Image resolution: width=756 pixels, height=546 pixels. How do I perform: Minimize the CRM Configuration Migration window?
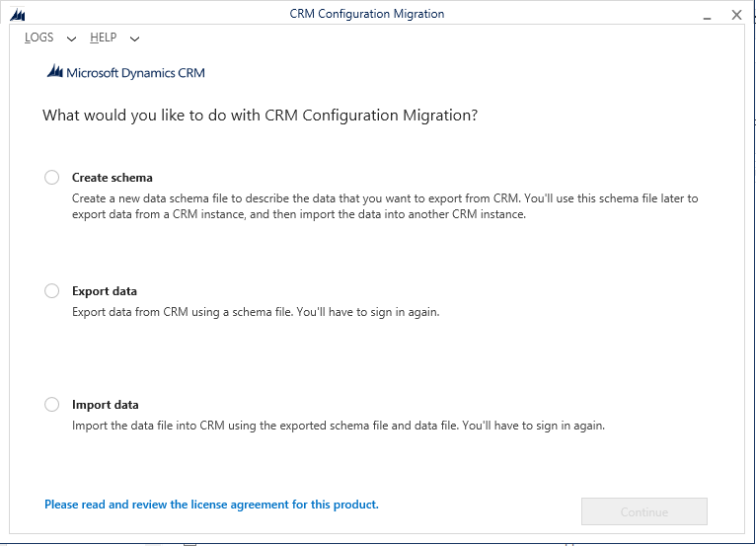(x=706, y=16)
